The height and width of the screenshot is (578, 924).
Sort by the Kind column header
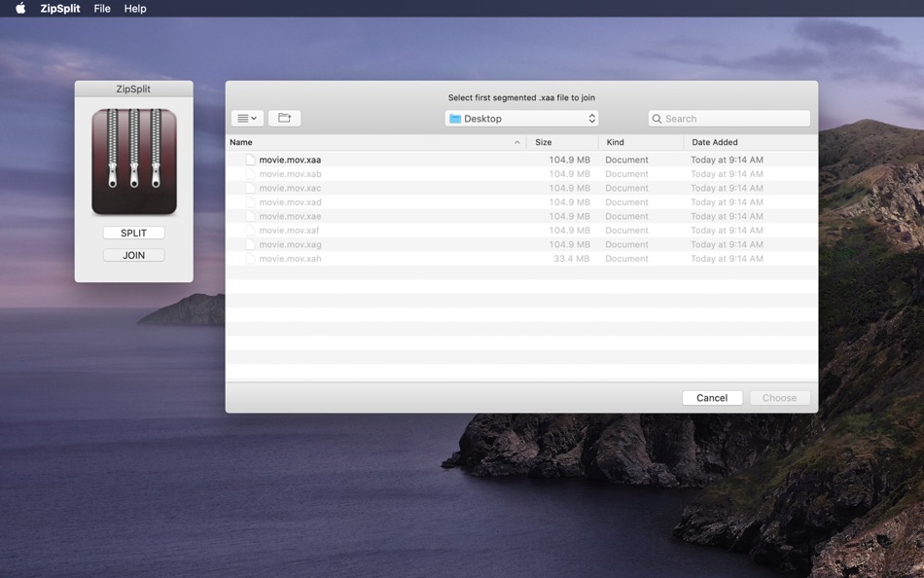[x=641, y=142]
